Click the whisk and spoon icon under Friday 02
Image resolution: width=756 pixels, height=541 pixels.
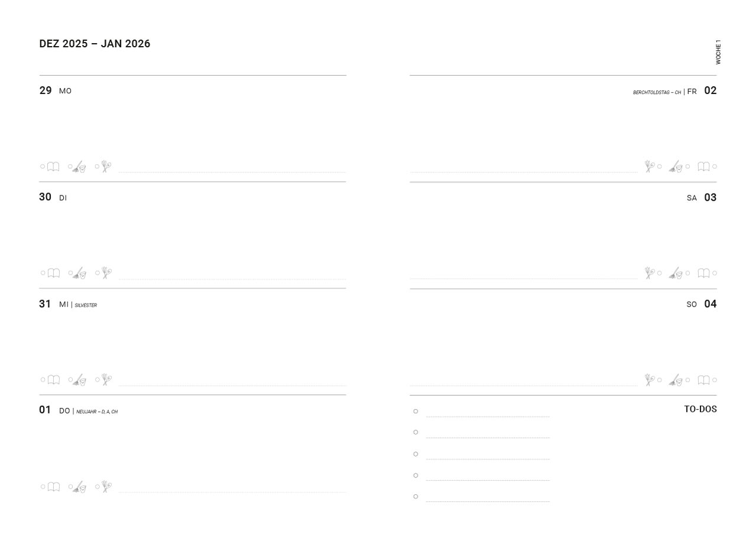pos(649,167)
